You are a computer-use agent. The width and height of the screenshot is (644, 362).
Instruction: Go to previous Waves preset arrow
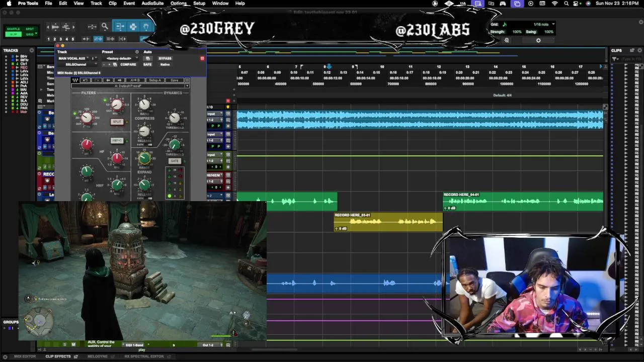coord(108,80)
